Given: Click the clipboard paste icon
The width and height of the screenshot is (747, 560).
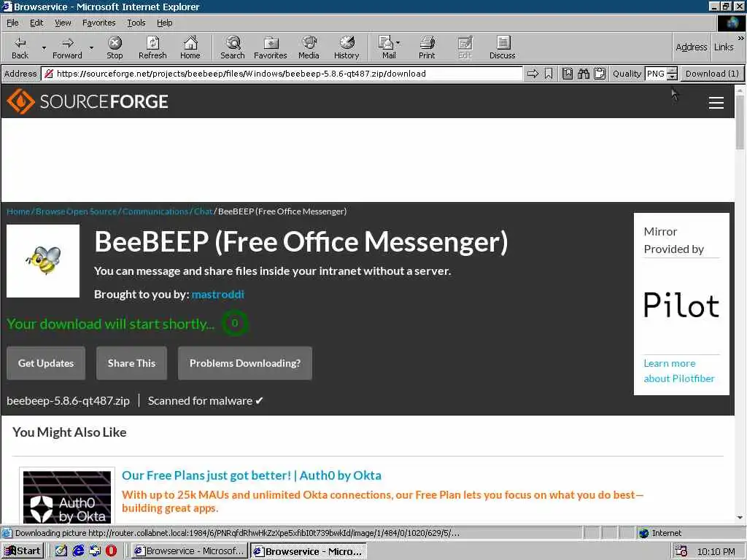Looking at the screenshot, I should 600,74.
